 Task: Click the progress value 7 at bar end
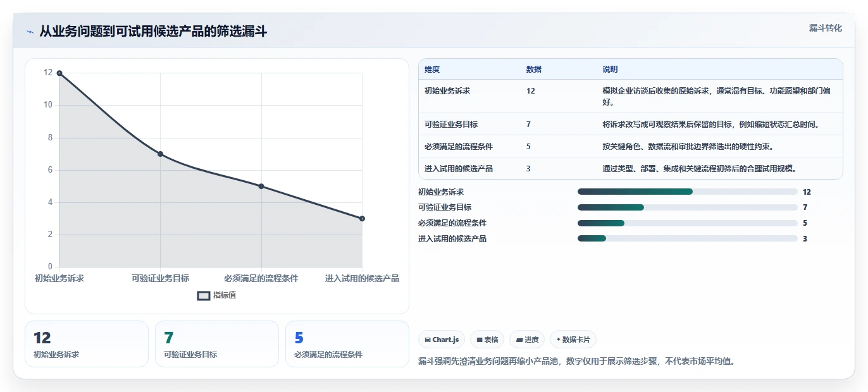click(805, 207)
